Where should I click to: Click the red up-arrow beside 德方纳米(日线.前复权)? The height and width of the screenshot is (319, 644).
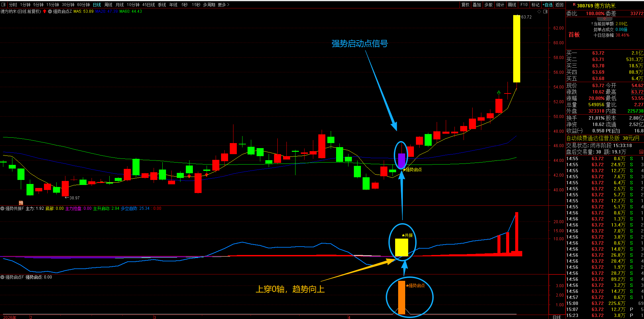click(x=45, y=11)
